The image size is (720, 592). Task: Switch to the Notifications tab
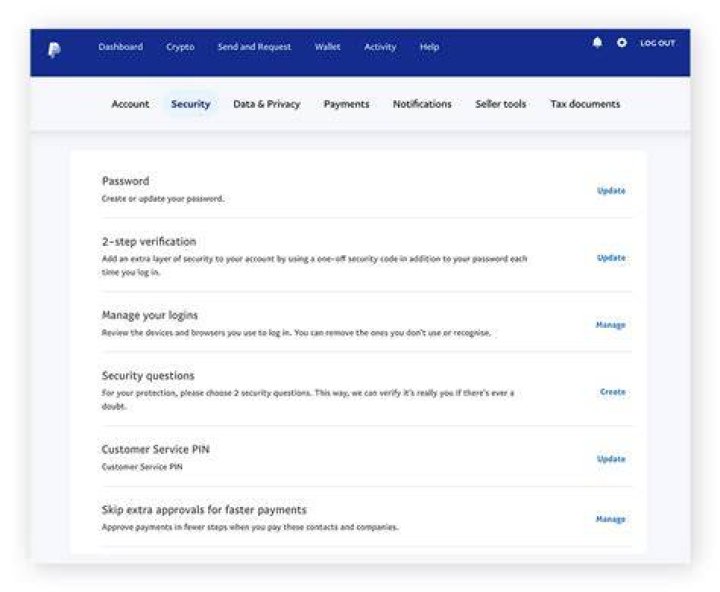pos(422,104)
